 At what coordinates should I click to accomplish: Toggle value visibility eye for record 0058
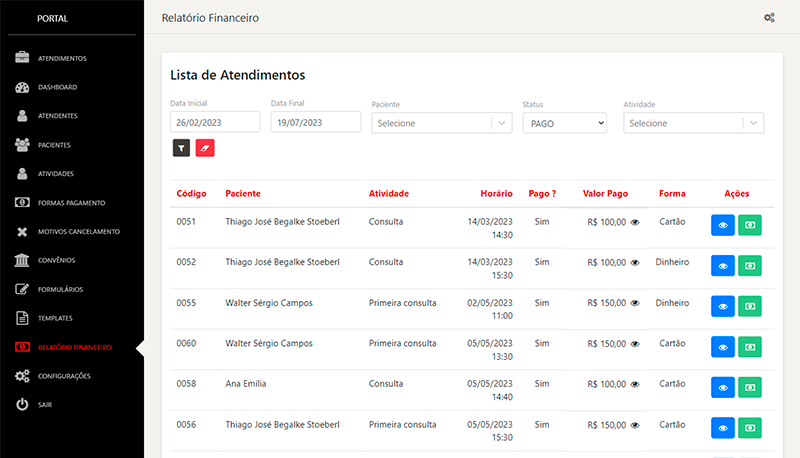(635, 384)
